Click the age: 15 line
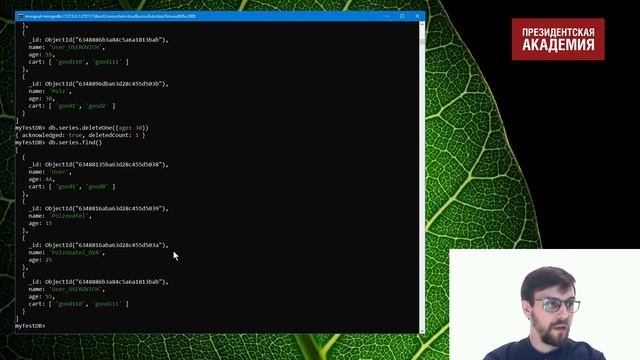Viewport: 640px width, 360px height. (x=40, y=223)
